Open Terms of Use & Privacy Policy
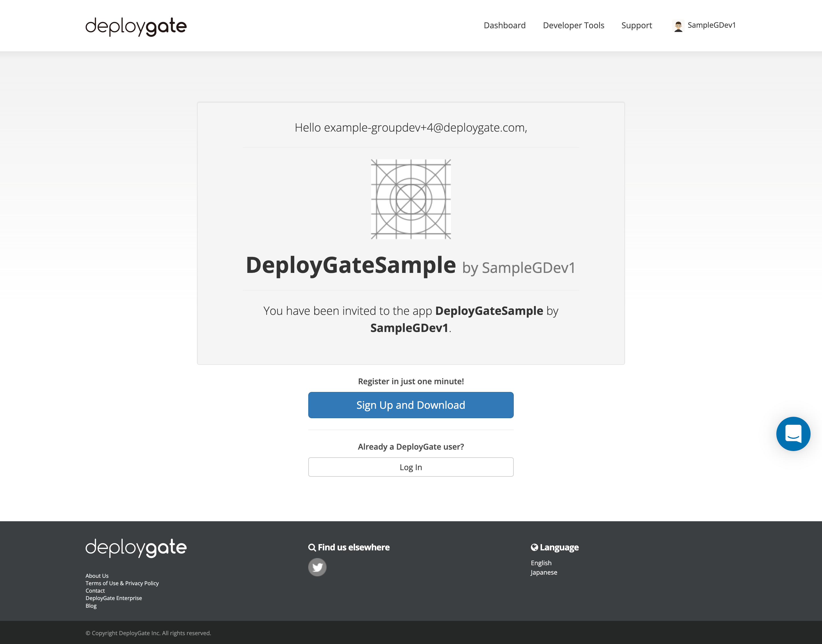The height and width of the screenshot is (644, 822). point(122,583)
